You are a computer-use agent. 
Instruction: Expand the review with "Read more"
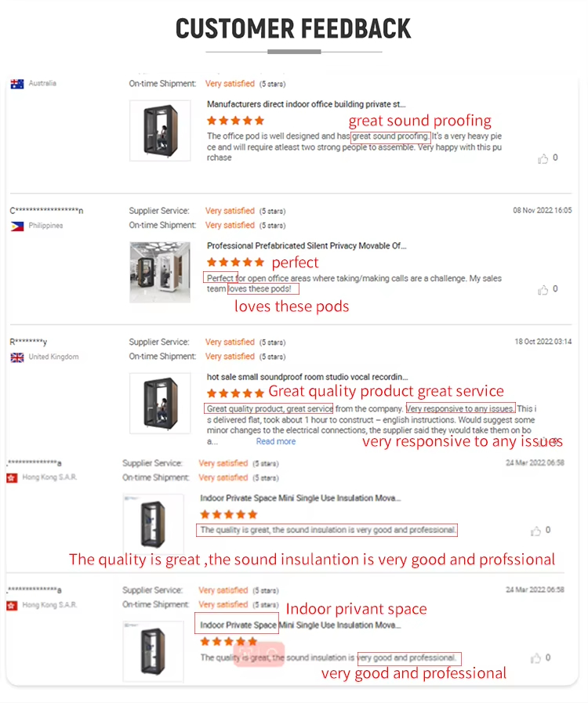(276, 441)
